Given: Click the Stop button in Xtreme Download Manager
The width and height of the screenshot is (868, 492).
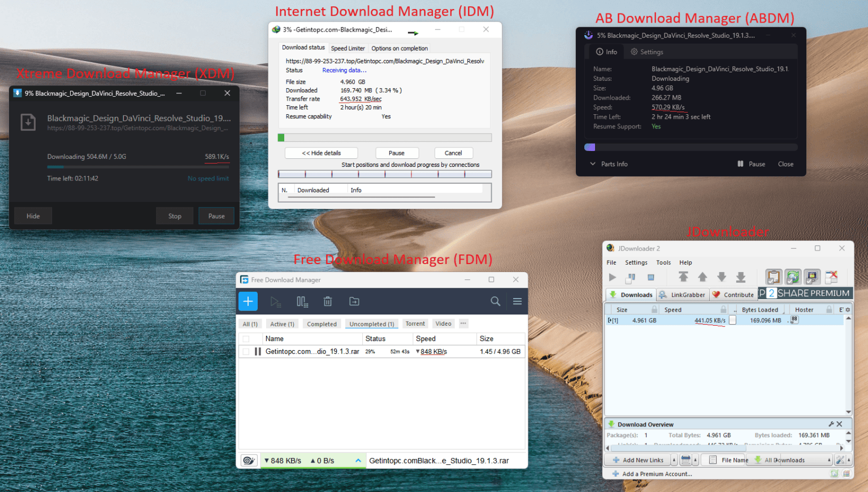Looking at the screenshot, I should tap(174, 215).
